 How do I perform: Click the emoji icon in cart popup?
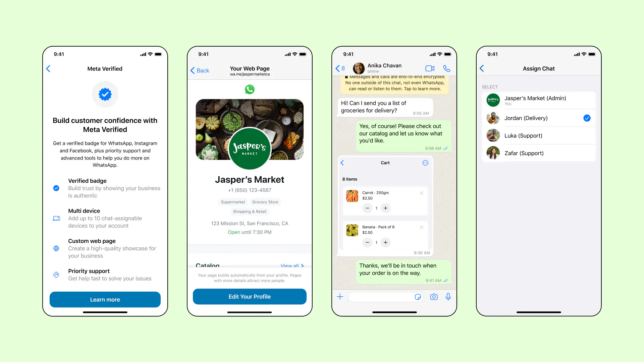pos(425,163)
